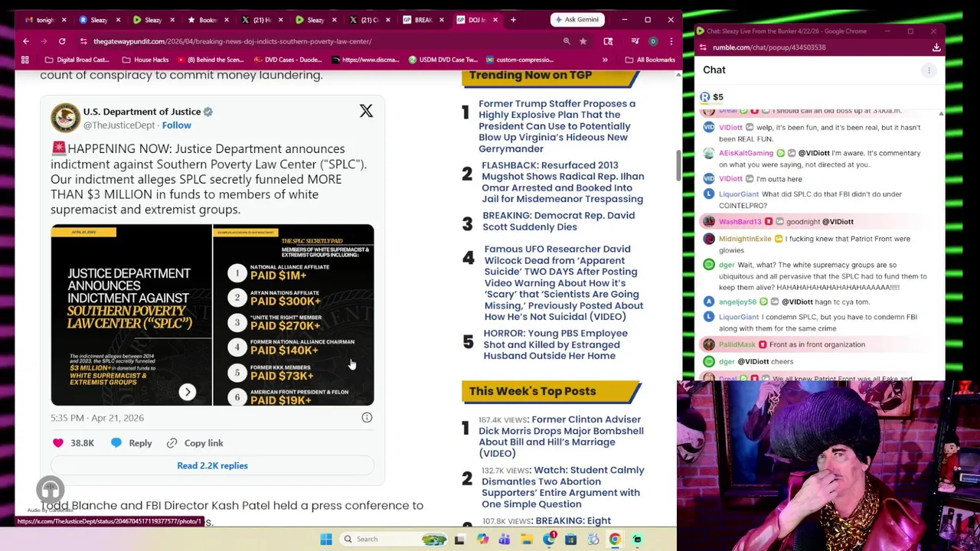
Task: Open the Ilhan Omar mugshot flashback article
Action: 563,182
